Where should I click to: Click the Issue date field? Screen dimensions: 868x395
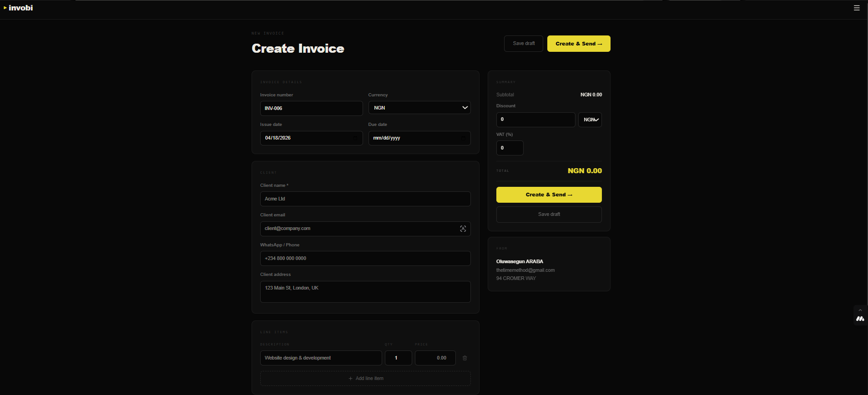tap(311, 138)
